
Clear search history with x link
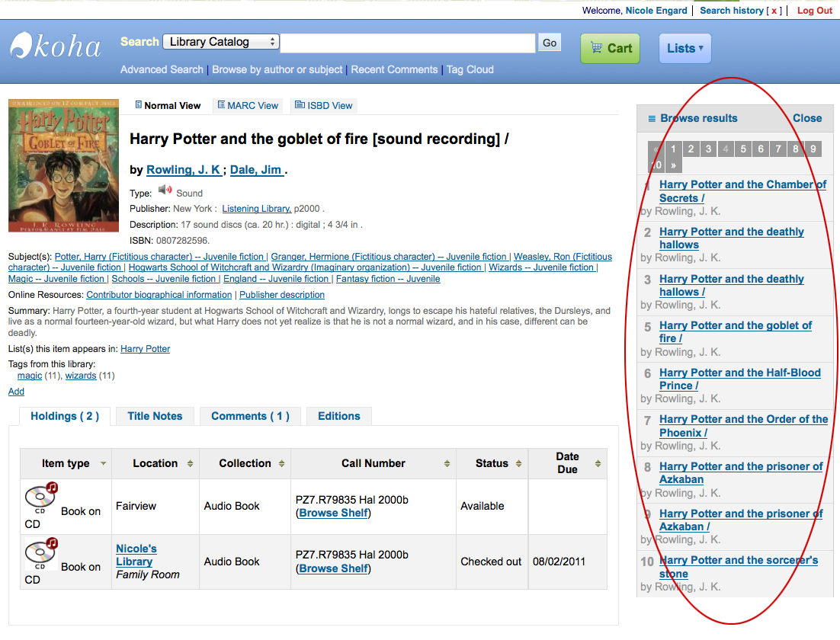click(x=774, y=10)
